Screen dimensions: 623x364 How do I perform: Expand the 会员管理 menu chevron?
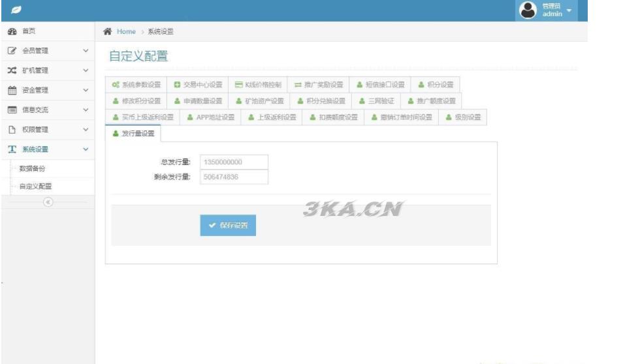click(86, 51)
